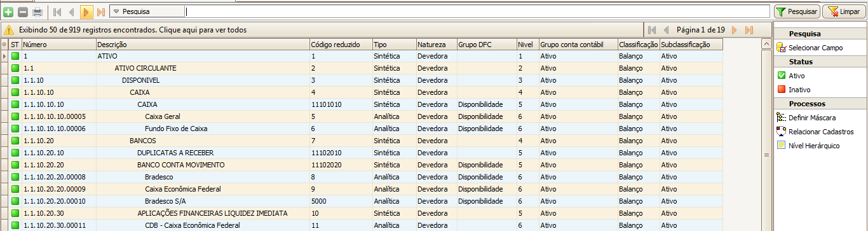Click row indicator arrow beside first row
Viewport: 868px width, 231px height.
[x=4, y=57]
